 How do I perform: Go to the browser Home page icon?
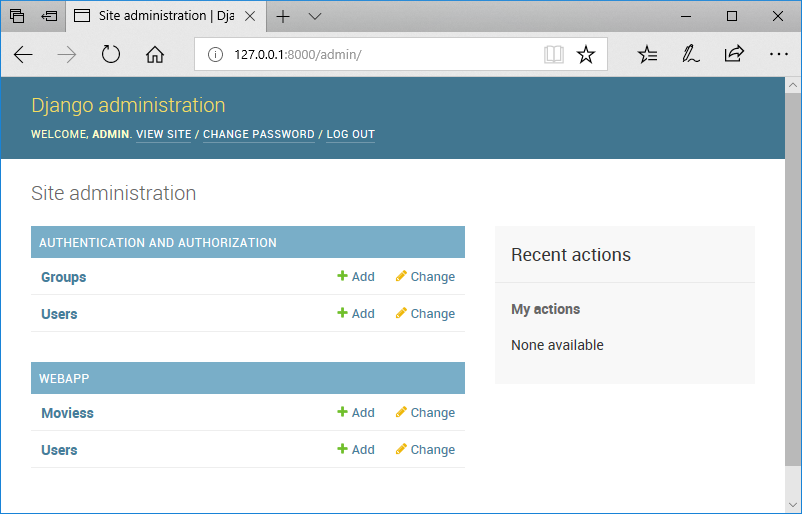[155, 55]
